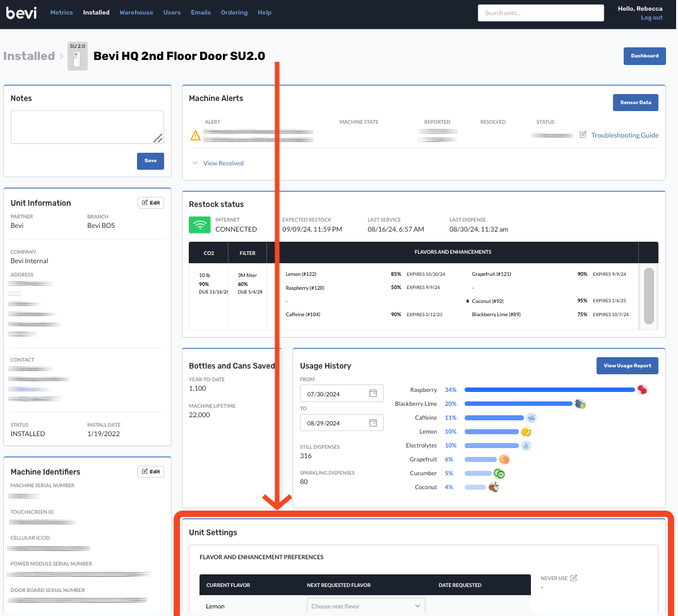Image resolution: width=678 pixels, height=616 pixels.
Task: Click the machine lifetime value 22,000
Action: tap(199, 415)
